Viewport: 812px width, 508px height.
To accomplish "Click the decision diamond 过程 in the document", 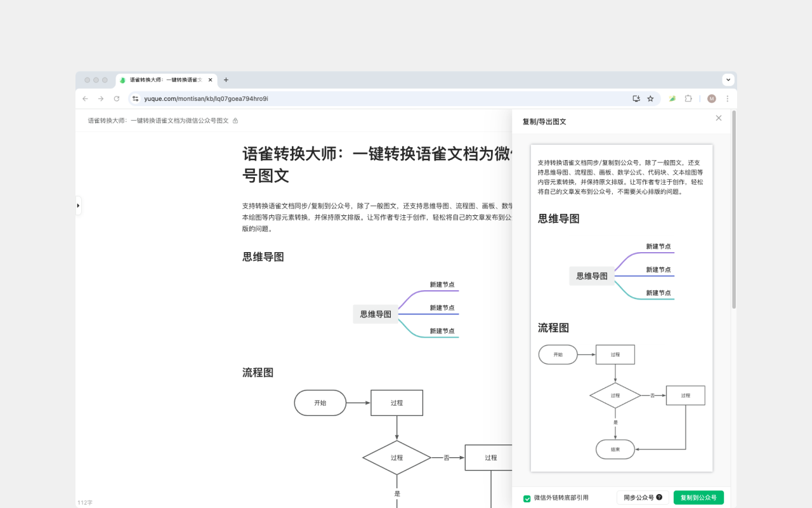I will pyautogui.click(x=397, y=458).
